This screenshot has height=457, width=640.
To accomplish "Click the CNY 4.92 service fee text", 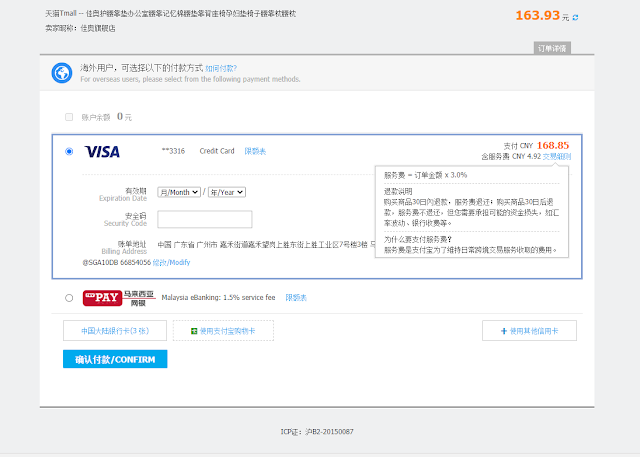I will click(x=527, y=157).
